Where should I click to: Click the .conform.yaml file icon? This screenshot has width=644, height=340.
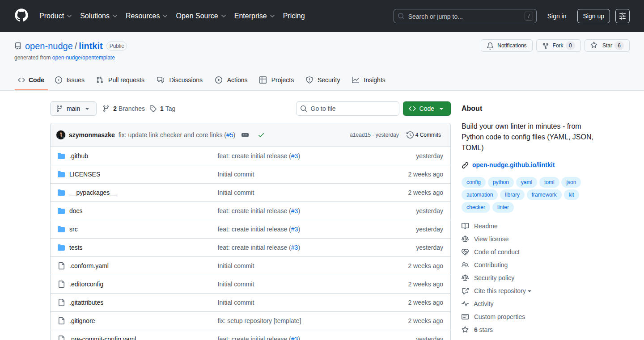pos(61,266)
